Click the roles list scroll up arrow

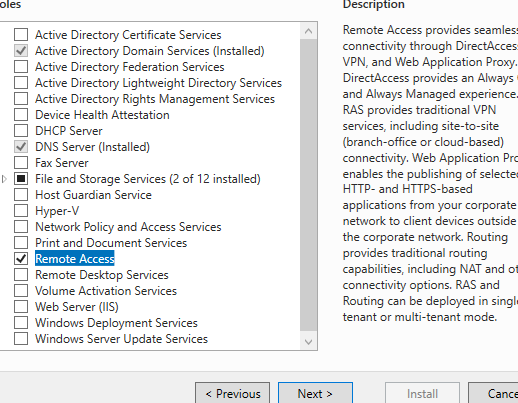tap(308, 31)
